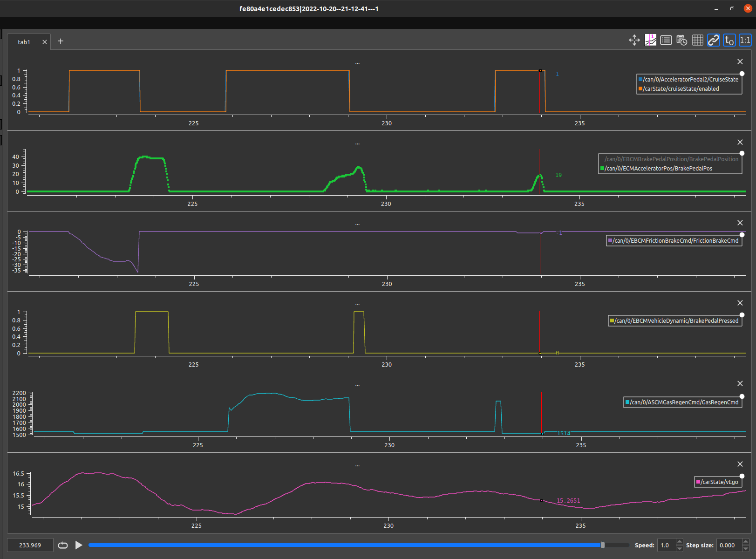The width and height of the screenshot is (756, 559).
Task: Open the signal list view
Action: click(666, 40)
